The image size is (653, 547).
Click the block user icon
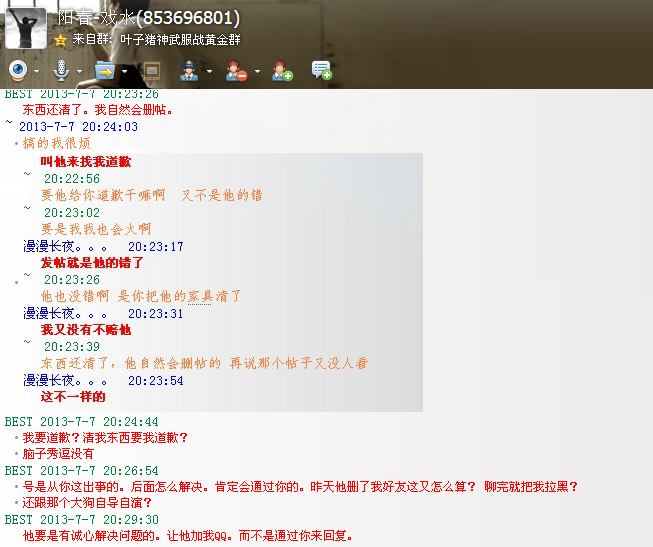click(x=236, y=70)
